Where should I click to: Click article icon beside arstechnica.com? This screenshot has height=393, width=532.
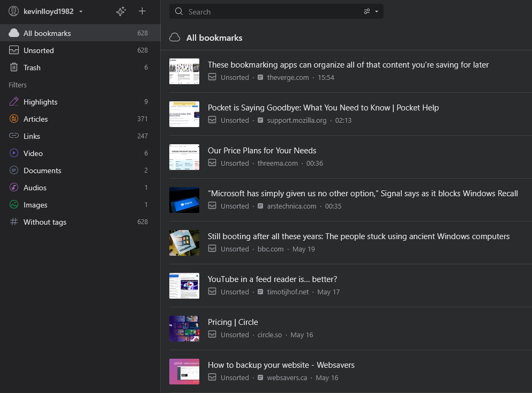point(260,206)
